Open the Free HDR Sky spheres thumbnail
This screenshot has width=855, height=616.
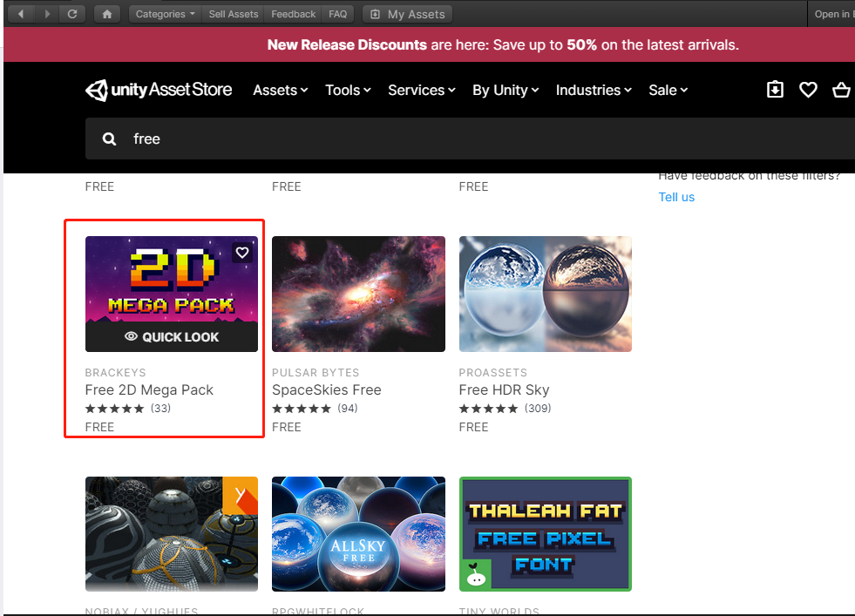546,294
